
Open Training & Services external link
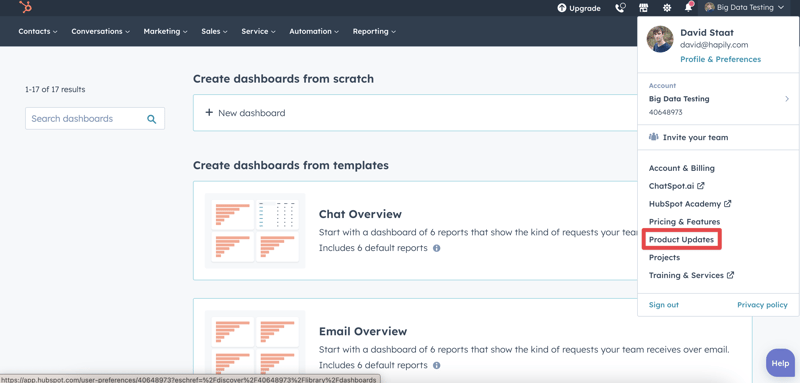691,275
